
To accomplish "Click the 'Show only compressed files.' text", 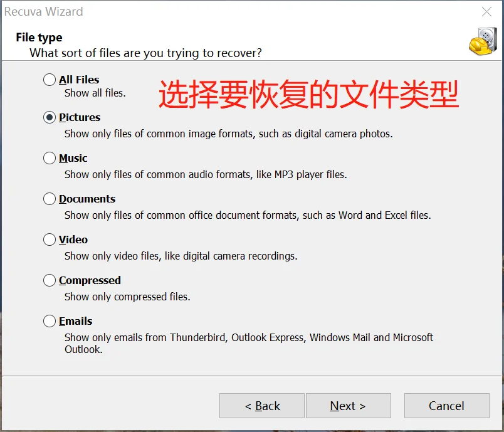I will [127, 297].
